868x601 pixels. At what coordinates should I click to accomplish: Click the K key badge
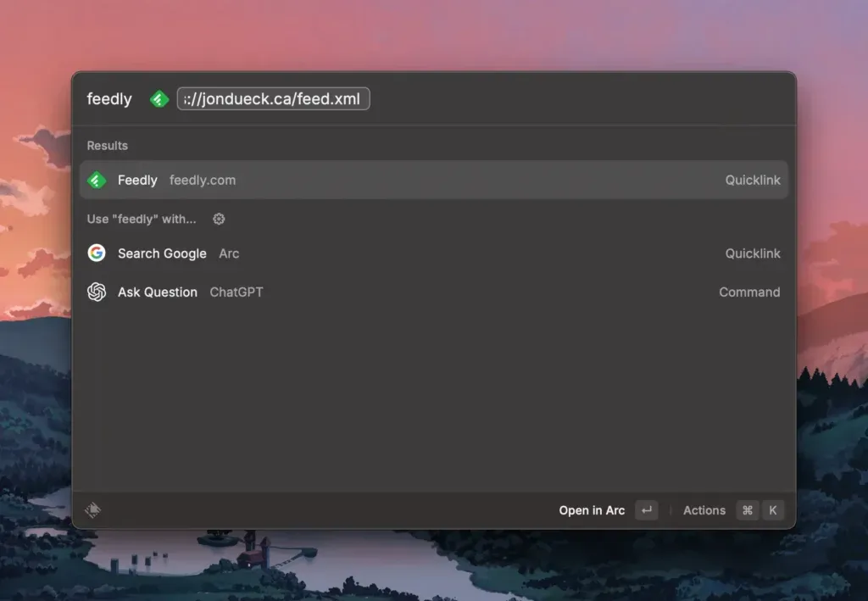[x=773, y=510]
